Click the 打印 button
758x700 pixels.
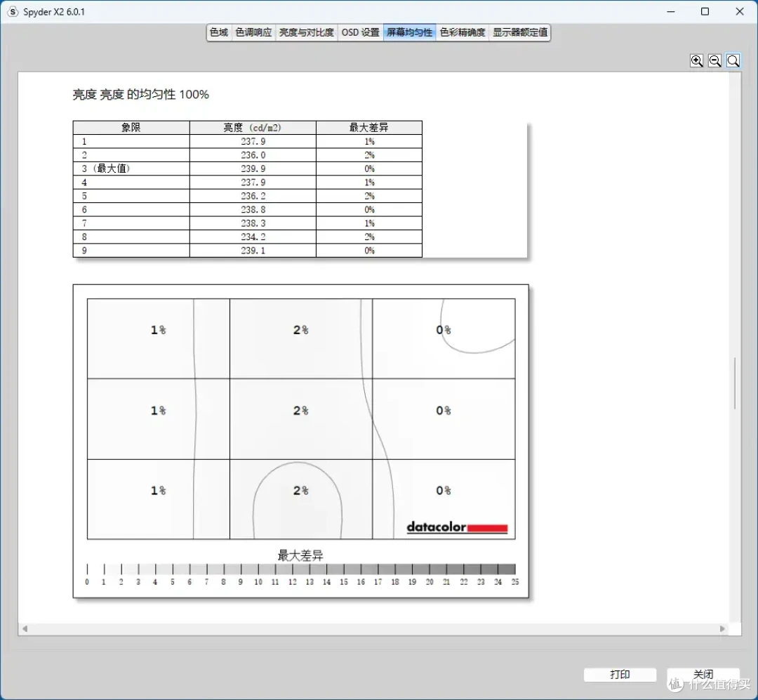(x=620, y=674)
